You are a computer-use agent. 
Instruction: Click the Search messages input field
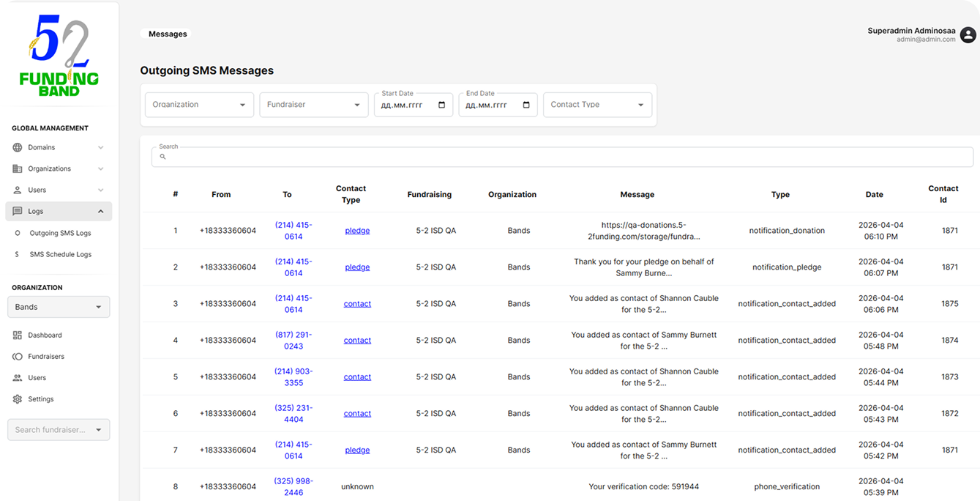[x=562, y=157]
